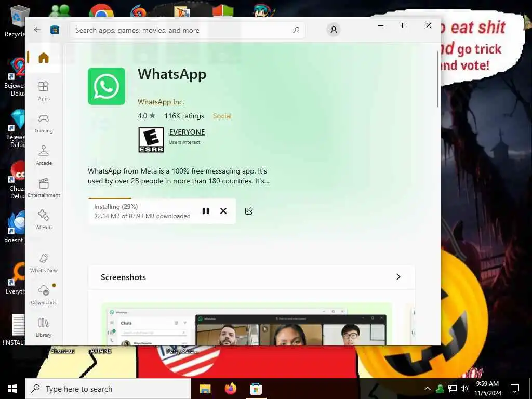Image resolution: width=532 pixels, height=399 pixels.
Task: Click the Microsoft Store logo icon
Action: click(x=55, y=30)
